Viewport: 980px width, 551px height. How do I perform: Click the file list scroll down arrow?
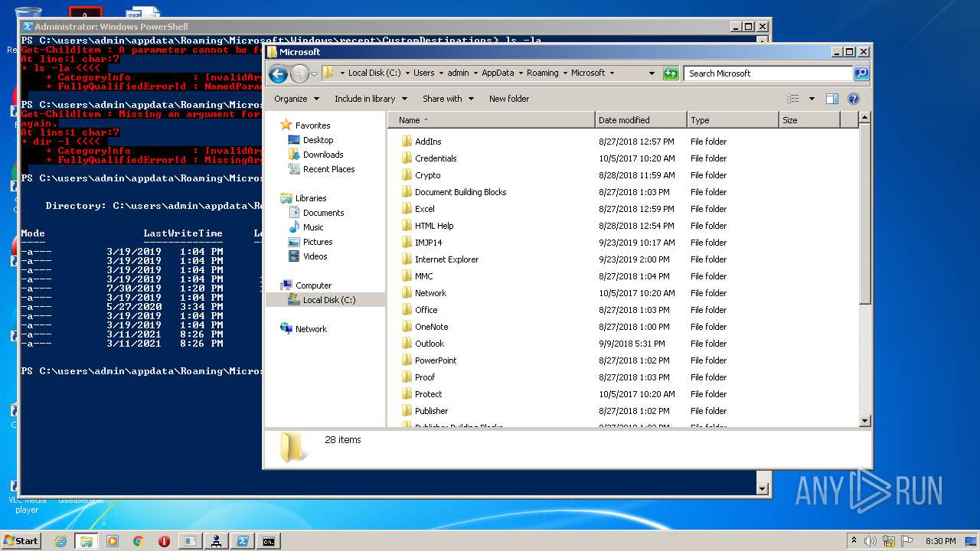click(x=865, y=421)
